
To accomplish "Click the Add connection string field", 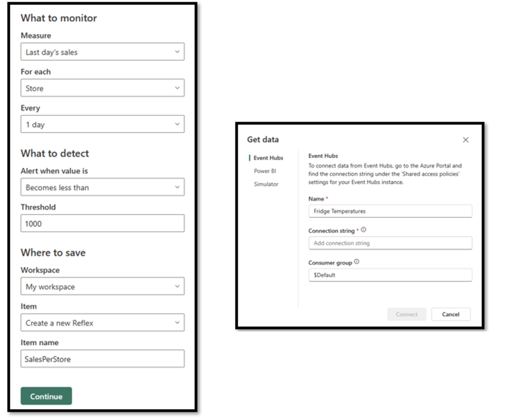I will (x=391, y=243).
